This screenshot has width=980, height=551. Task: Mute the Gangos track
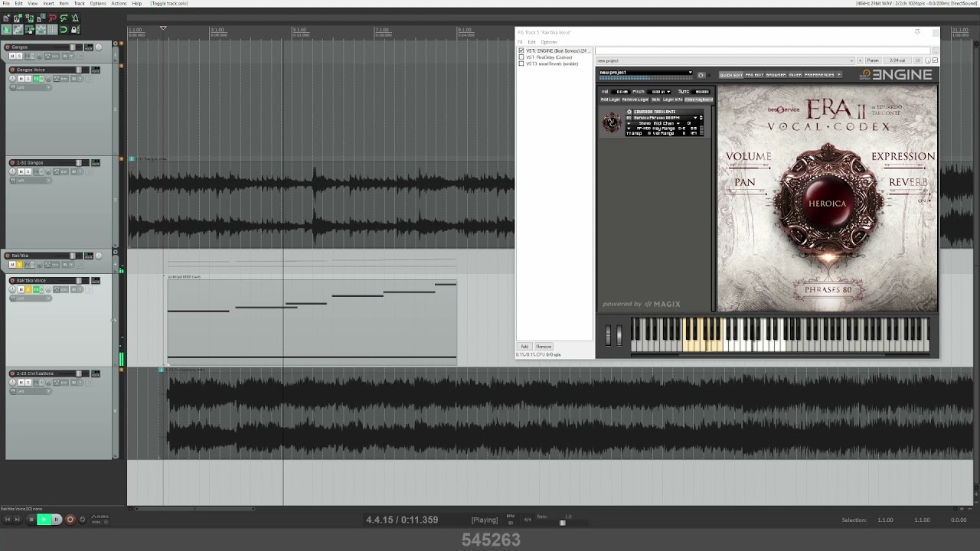pos(12,57)
